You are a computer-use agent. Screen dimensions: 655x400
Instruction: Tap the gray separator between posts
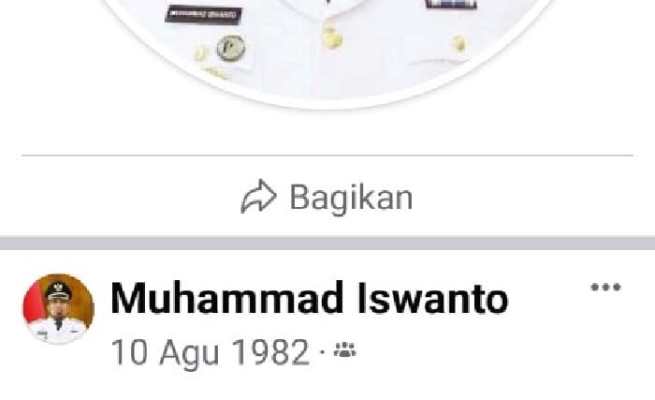click(x=328, y=243)
